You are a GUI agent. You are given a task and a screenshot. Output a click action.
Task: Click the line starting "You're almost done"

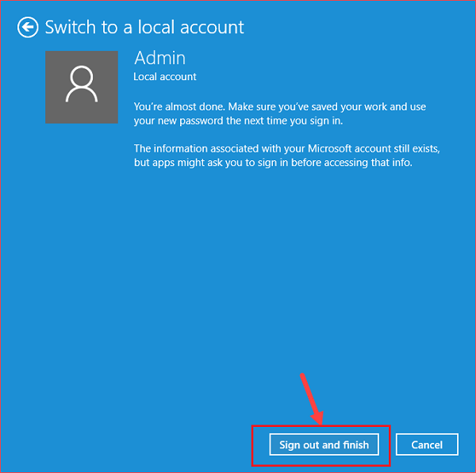pos(279,106)
